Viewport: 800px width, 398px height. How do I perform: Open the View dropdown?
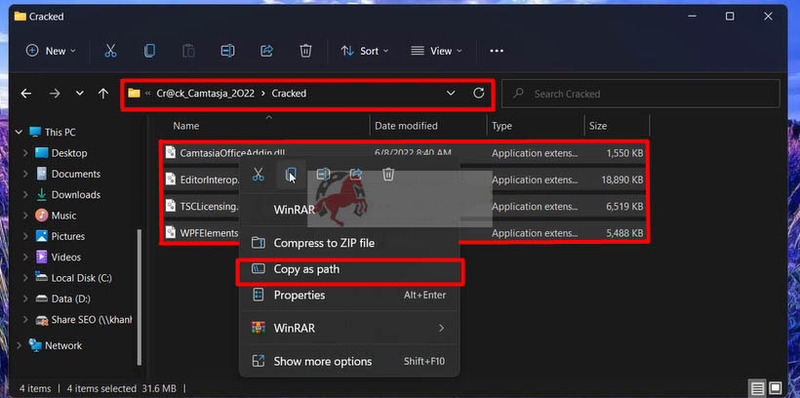[x=437, y=51]
